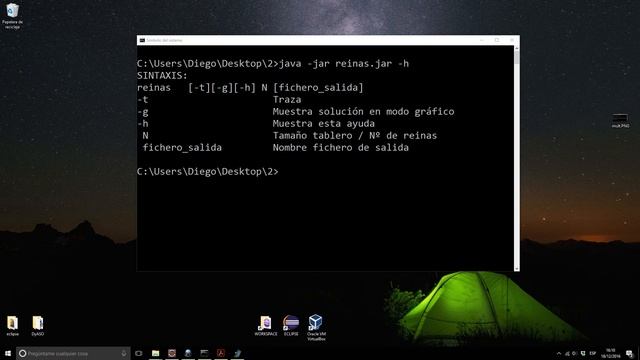Open File Explorer from the taskbar

pyautogui.click(x=156, y=353)
